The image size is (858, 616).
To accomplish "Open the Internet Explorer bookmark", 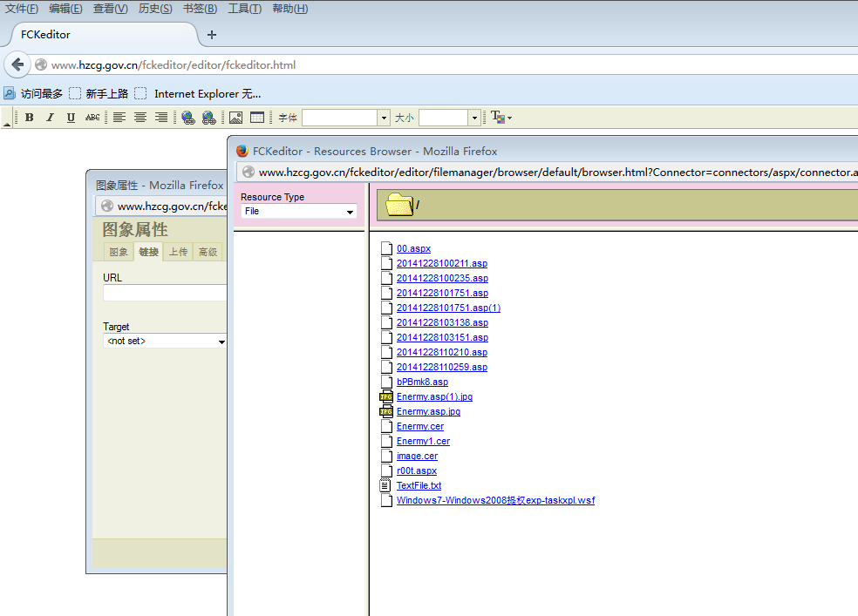I will tap(198, 93).
